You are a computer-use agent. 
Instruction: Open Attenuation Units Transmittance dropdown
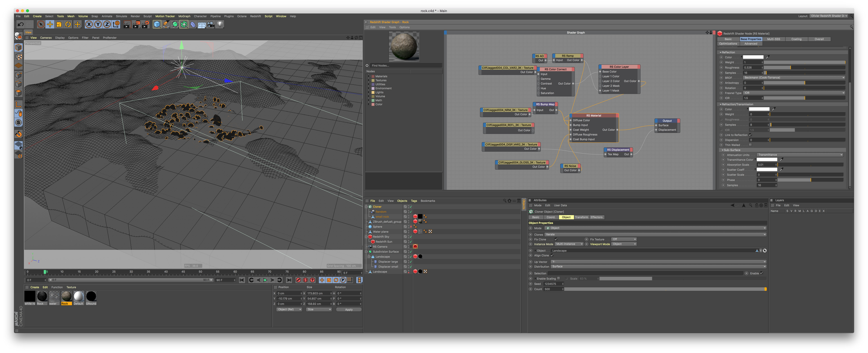[x=800, y=155]
